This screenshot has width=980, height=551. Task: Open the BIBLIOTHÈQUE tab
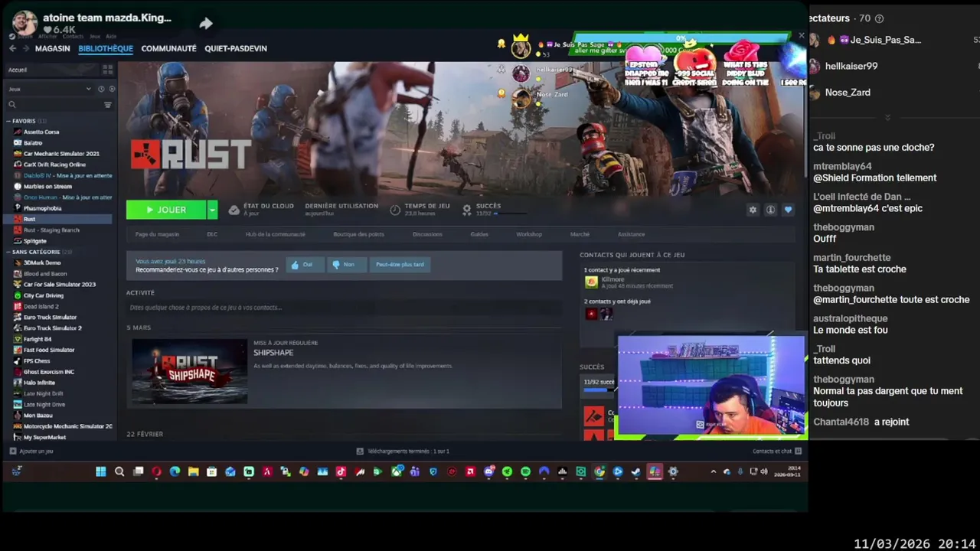pos(106,48)
